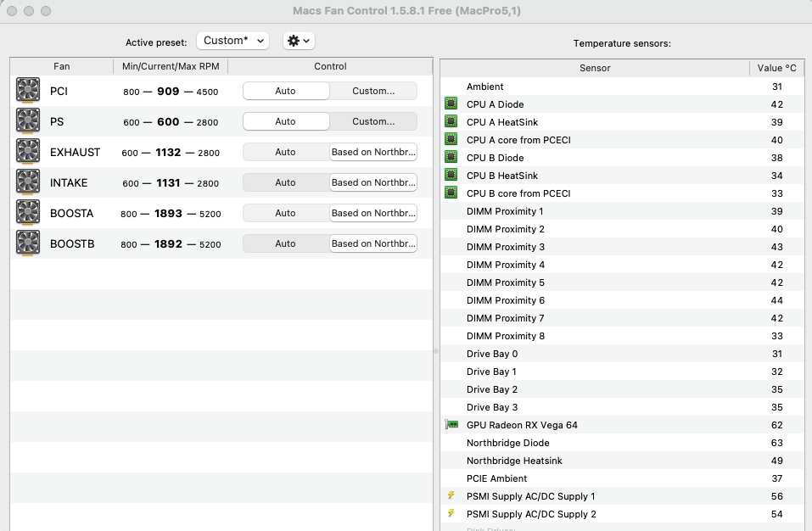Click the GPU Radeon RX Vega 64 value 62

pos(776,425)
